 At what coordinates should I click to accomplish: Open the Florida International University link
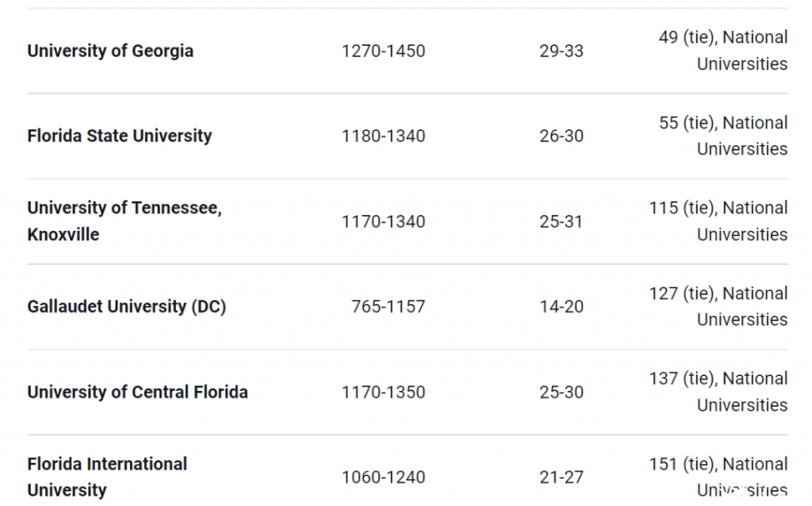point(107,477)
